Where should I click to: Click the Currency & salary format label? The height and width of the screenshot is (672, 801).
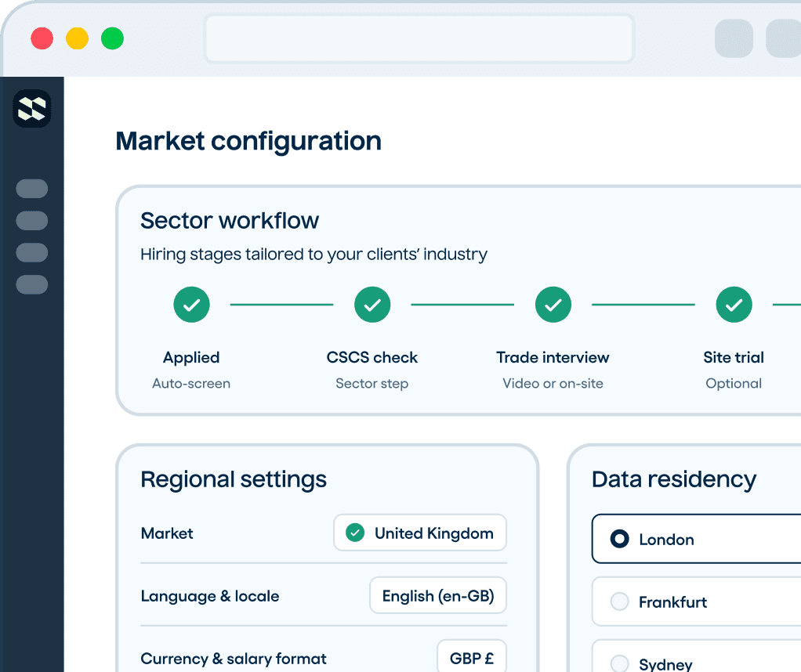pos(234,659)
